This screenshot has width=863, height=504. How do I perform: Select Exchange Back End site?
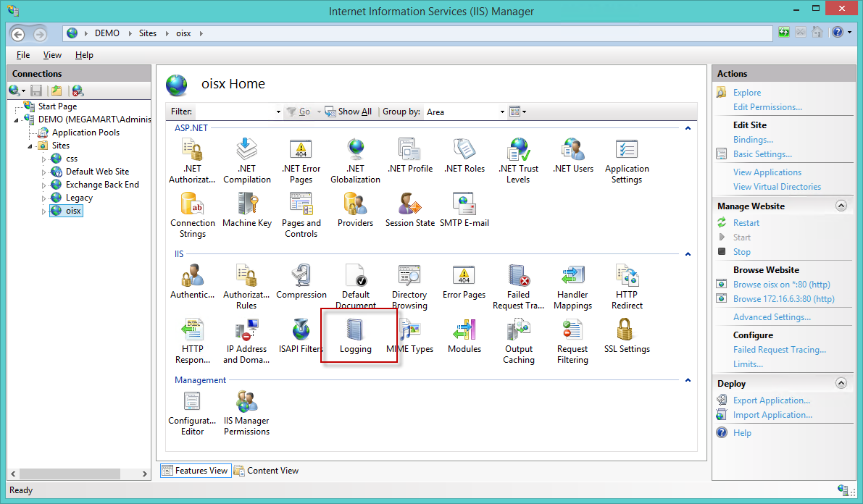[x=102, y=185]
